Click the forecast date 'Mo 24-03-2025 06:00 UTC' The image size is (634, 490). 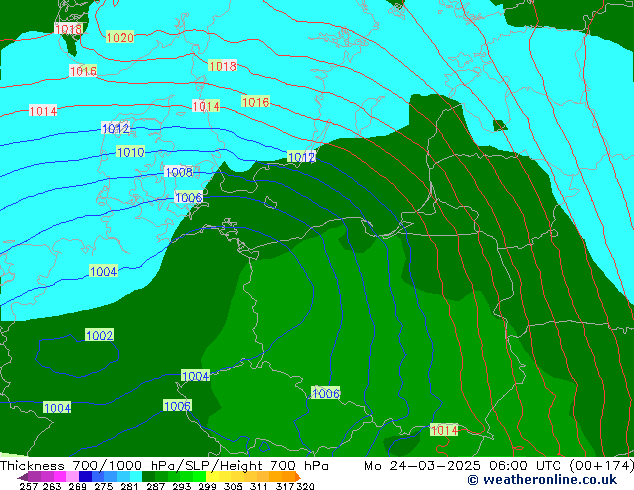pos(463,465)
